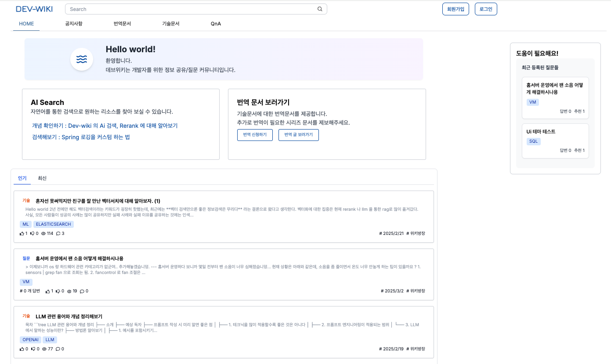
Task: Click author 위키방장 on 2025/2/21 post
Action: (x=416, y=234)
